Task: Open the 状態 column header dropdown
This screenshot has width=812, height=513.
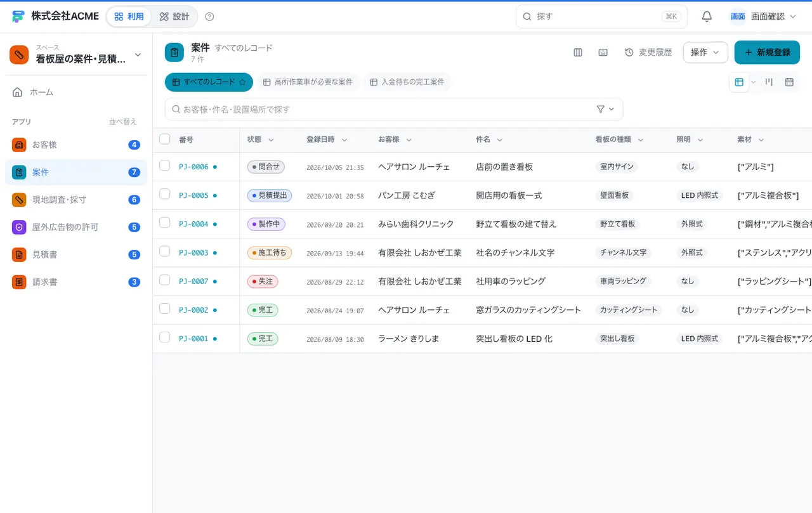Action: click(272, 140)
